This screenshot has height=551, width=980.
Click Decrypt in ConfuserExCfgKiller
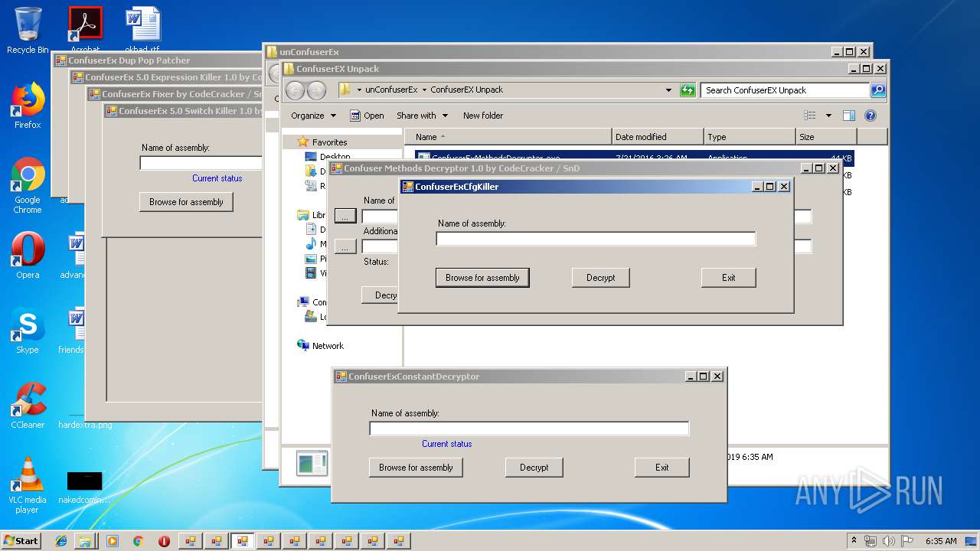click(601, 278)
